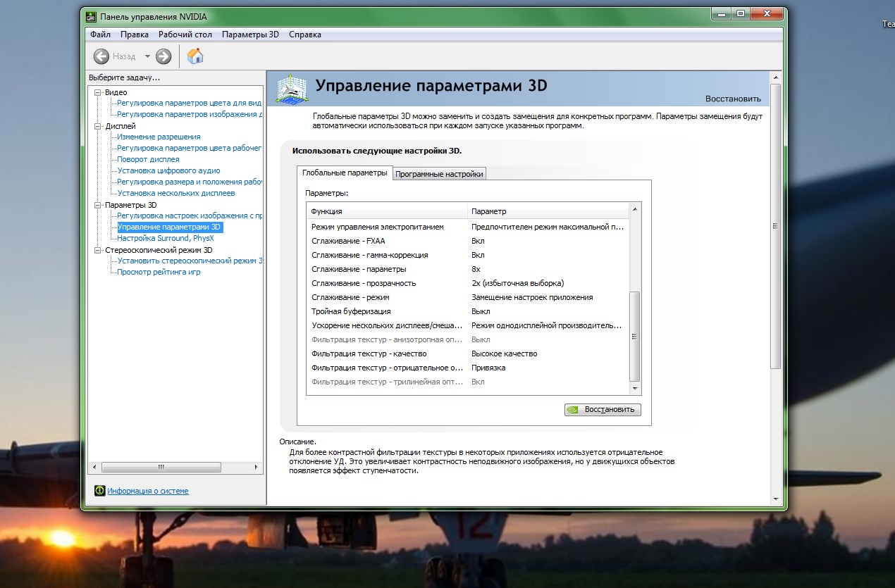Image resolution: width=895 pixels, height=588 pixels.
Task: Click the 3D settings header icon
Action: (x=290, y=88)
